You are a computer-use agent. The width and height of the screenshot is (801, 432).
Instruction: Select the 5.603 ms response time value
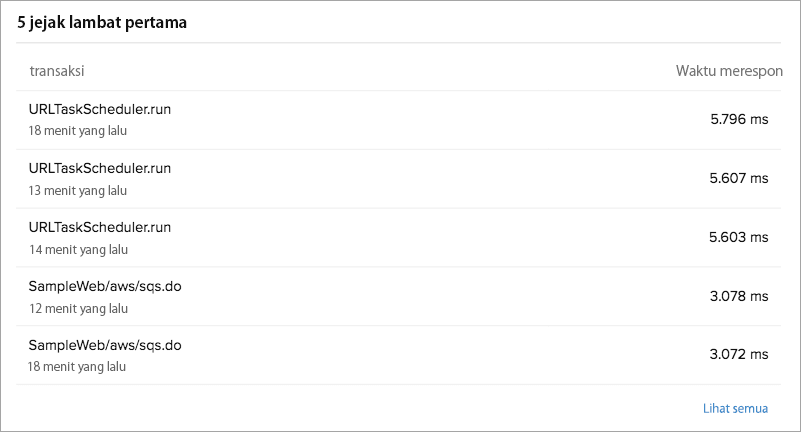pos(739,237)
